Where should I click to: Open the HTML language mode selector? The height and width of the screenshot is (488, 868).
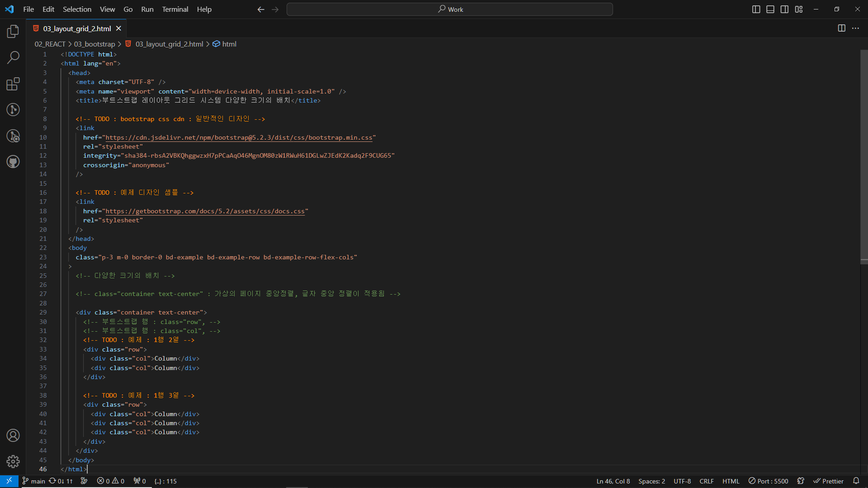pyautogui.click(x=731, y=481)
